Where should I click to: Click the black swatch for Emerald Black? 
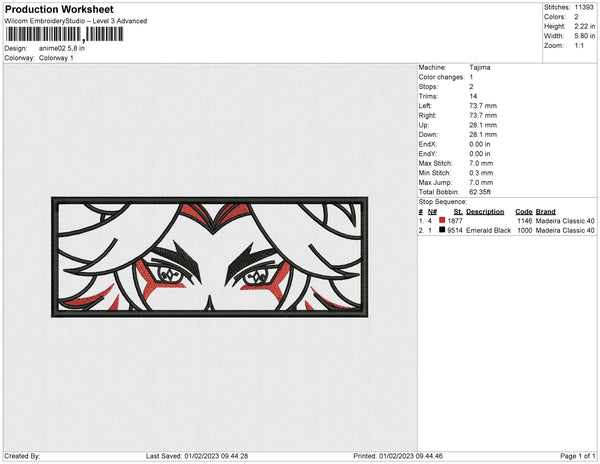(442, 230)
